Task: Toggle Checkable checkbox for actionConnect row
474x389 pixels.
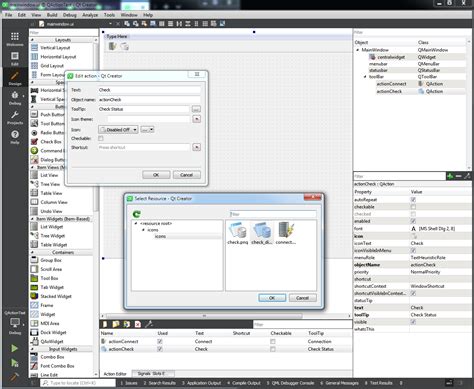Action: click(x=273, y=341)
